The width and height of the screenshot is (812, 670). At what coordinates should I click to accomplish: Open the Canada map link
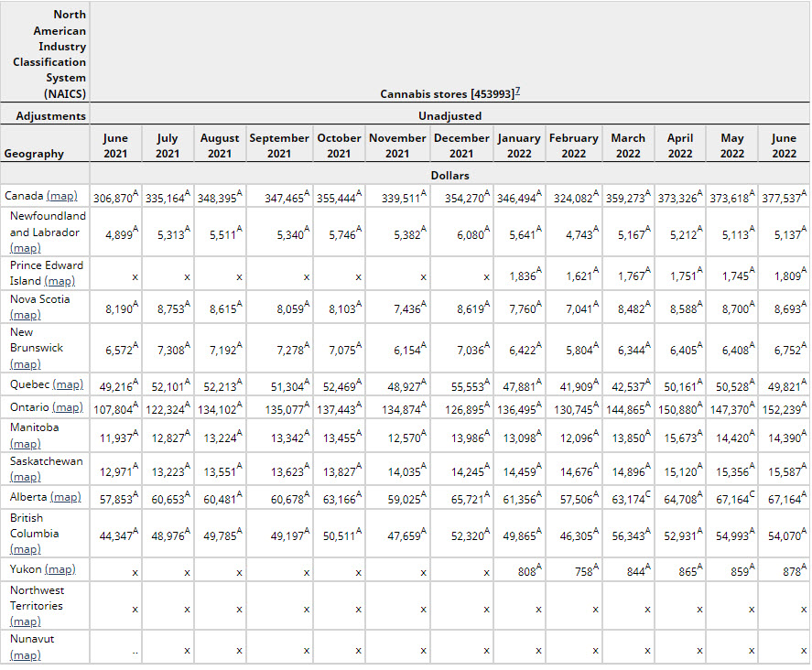coord(61,196)
